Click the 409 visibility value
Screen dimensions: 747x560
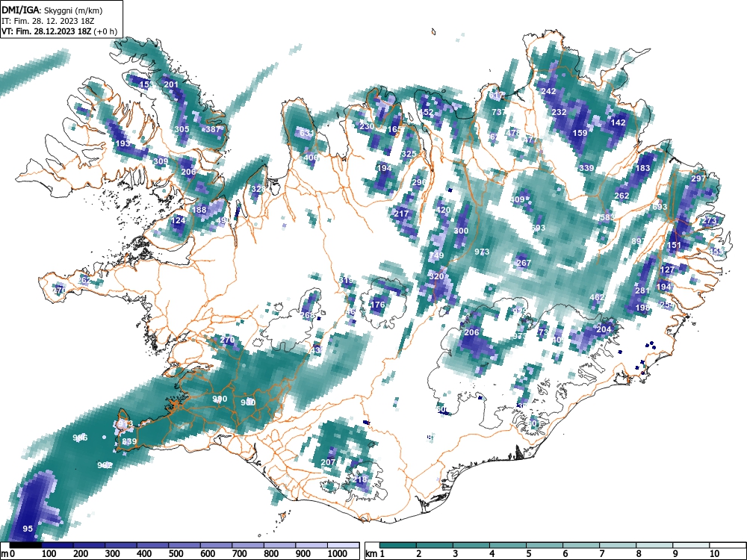tap(517, 199)
